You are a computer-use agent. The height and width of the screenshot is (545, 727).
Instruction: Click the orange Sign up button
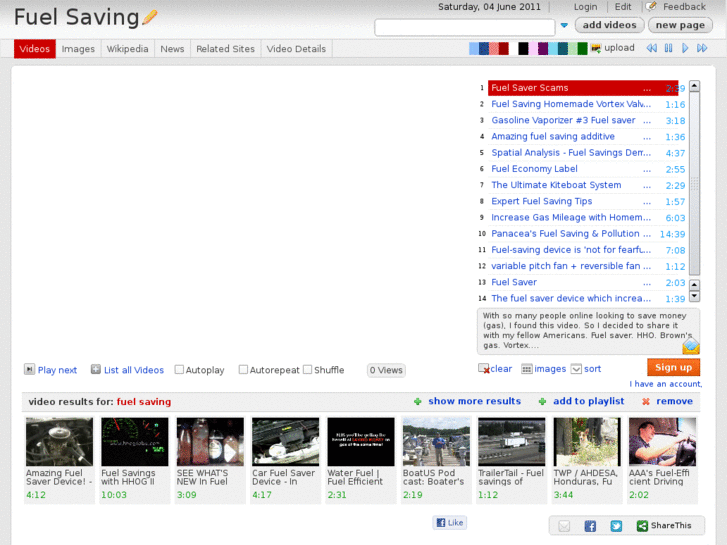point(673,367)
